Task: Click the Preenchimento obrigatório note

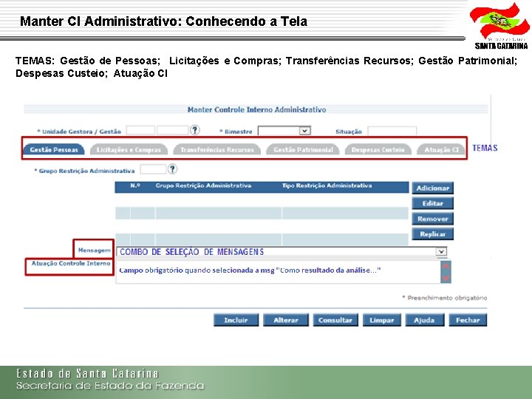Action: [x=445, y=298]
